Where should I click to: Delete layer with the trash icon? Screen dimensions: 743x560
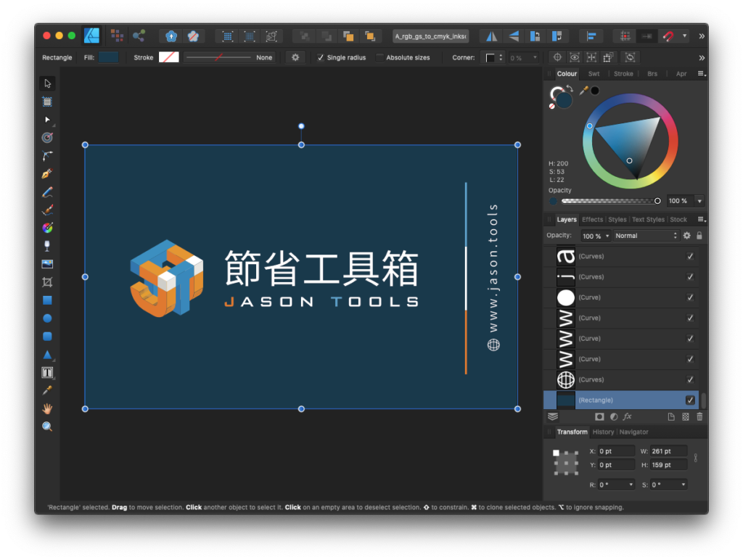point(699,416)
